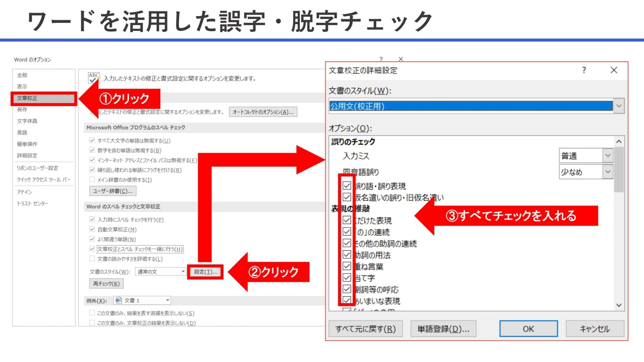
Task: Toggle その他の助詞の連続 checkbox
Action: pyautogui.click(x=347, y=243)
